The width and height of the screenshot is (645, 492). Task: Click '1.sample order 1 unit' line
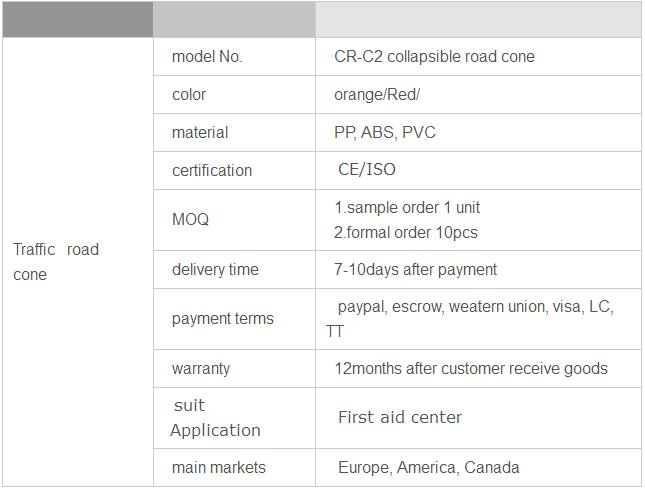click(407, 207)
